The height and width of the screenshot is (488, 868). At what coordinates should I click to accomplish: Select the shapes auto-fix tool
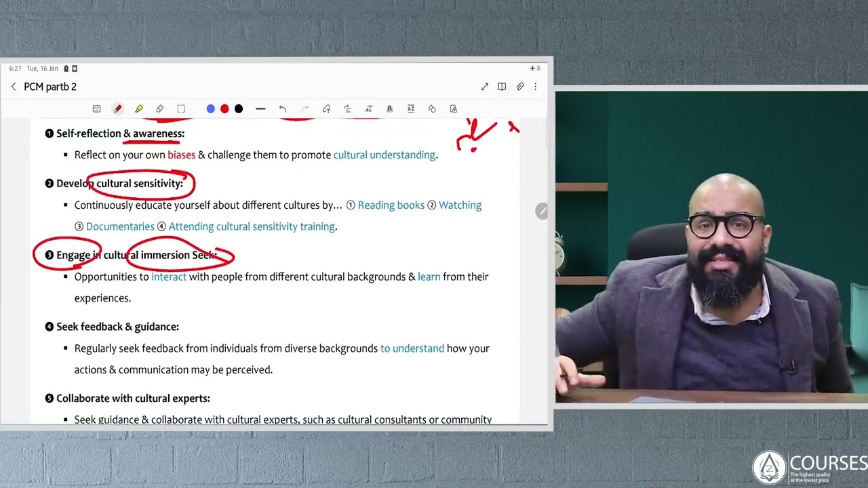tap(432, 108)
